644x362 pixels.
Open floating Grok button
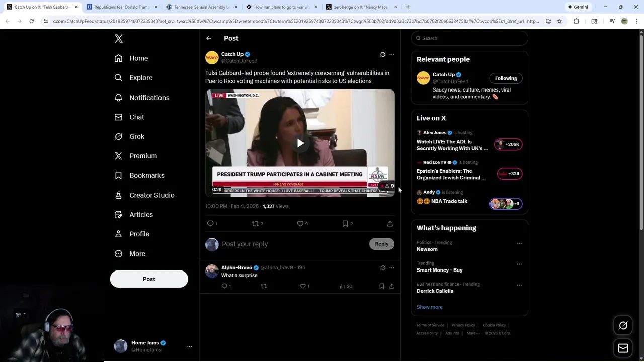pyautogui.click(x=623, y=326)
